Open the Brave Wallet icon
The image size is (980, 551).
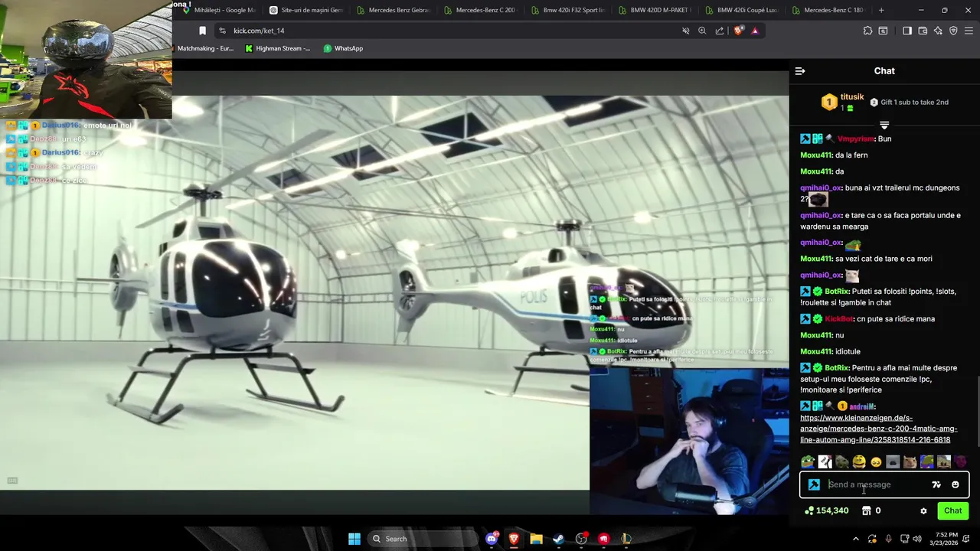pyautogui.click(x=923, y=31)
